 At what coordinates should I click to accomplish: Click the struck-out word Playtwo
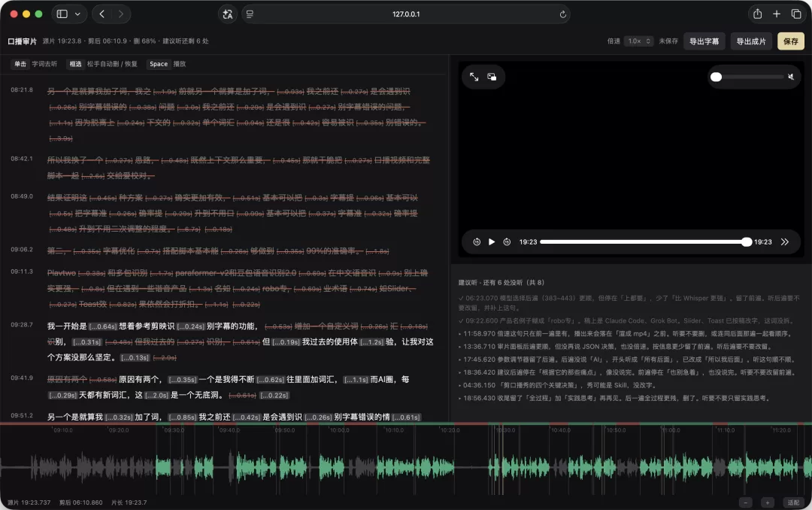(x=62, y=273)
